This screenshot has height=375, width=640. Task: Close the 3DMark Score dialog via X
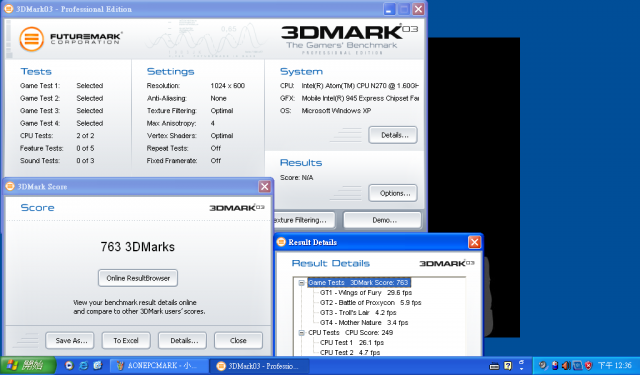point(264,186)
